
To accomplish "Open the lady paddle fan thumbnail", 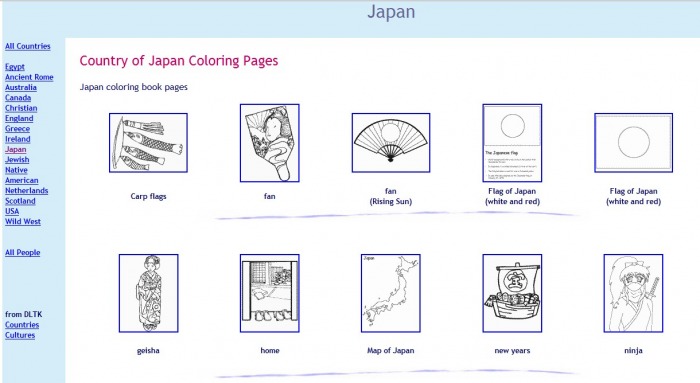I will pos(270,143).
